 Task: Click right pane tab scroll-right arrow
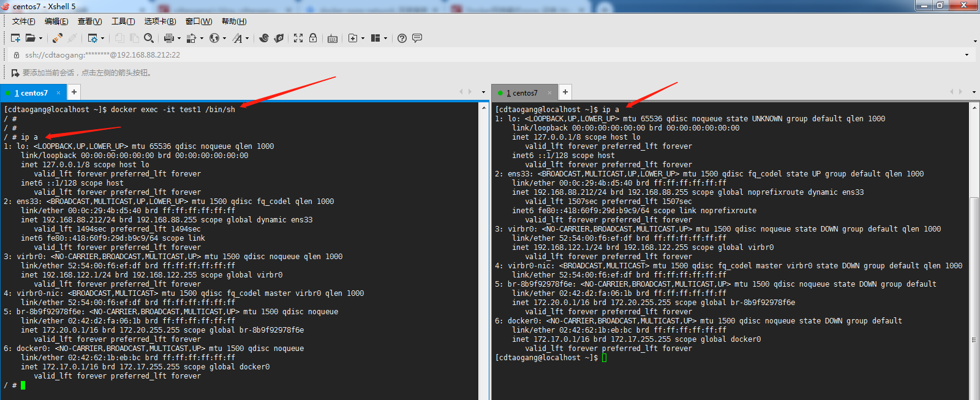pos(960,92)
